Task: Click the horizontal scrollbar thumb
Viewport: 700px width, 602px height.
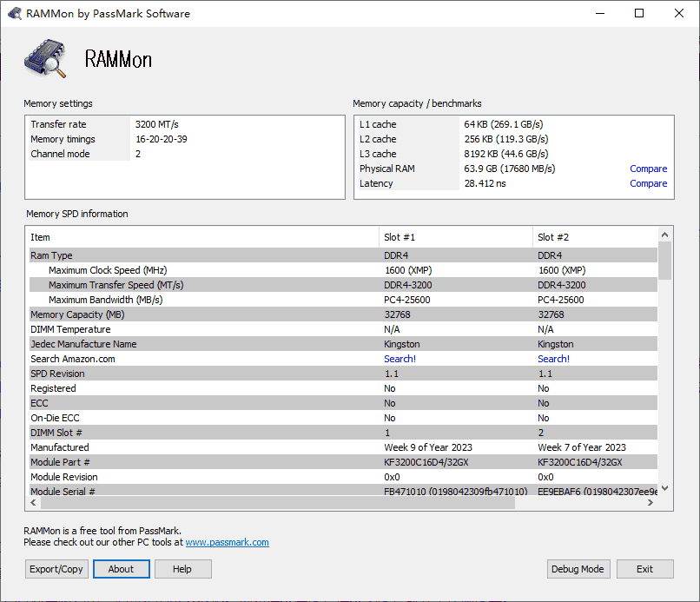Action: coord(278,503)
